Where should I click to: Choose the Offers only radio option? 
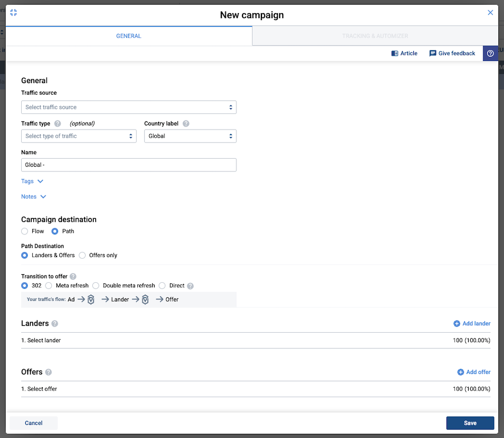82,256
